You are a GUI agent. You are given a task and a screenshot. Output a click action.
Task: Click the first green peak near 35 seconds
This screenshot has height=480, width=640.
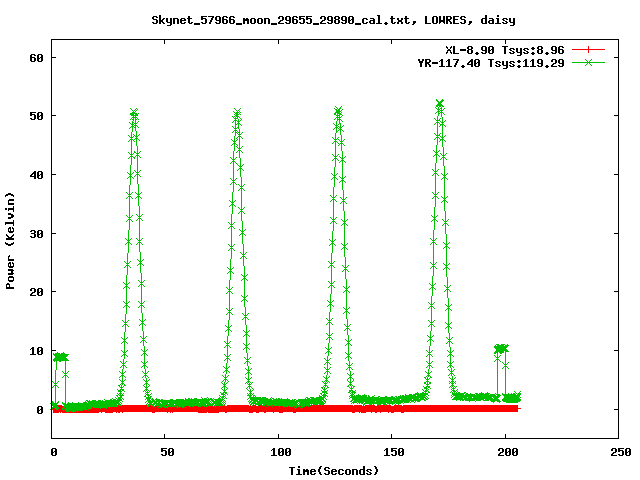[x=134, y=113]
